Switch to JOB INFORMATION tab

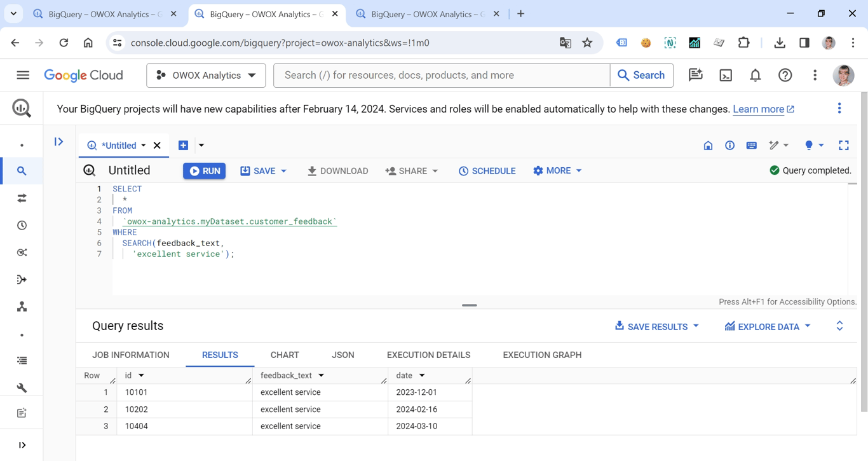click(131, 355)
